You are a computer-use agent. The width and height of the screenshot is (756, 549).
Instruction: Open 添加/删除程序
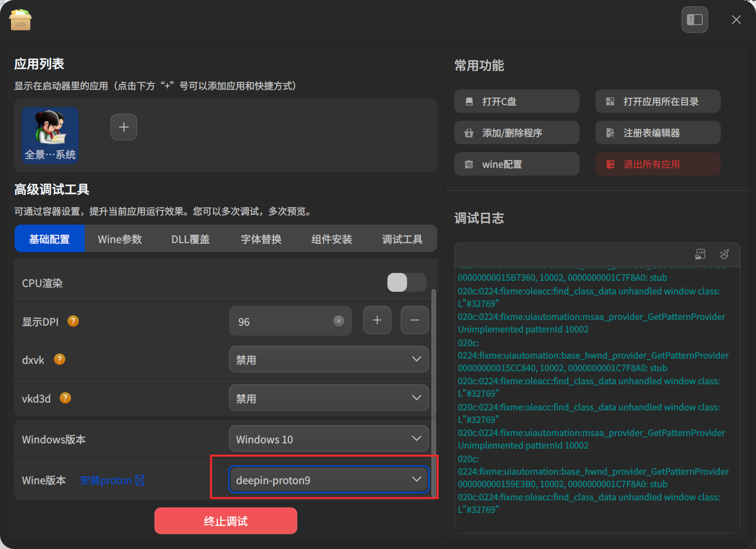[x=517, y=133]
